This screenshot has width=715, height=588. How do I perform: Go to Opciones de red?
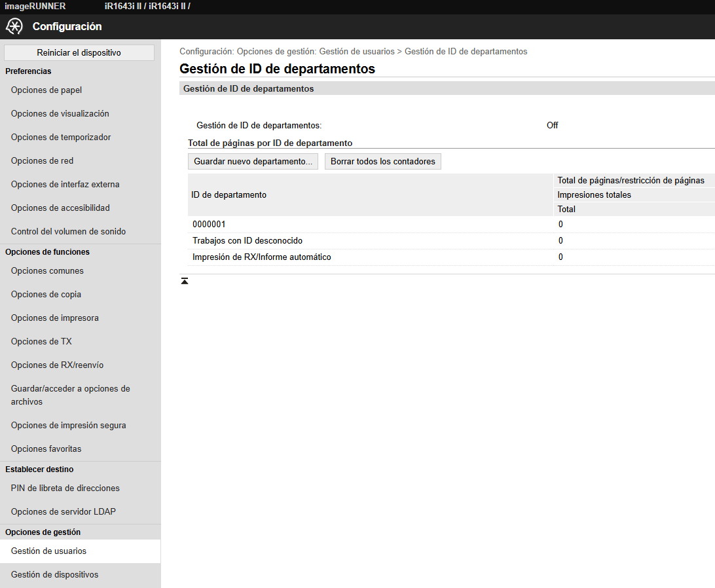(x=43, y=160)
